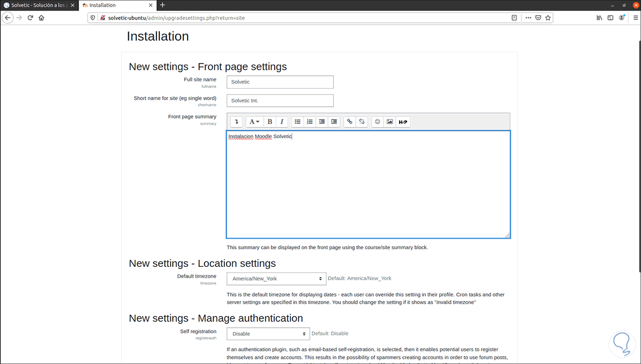Viewport: 641px width, 364px height.
Task: Toggle bold formatting in the summary editor
Action: coord(270,122)
